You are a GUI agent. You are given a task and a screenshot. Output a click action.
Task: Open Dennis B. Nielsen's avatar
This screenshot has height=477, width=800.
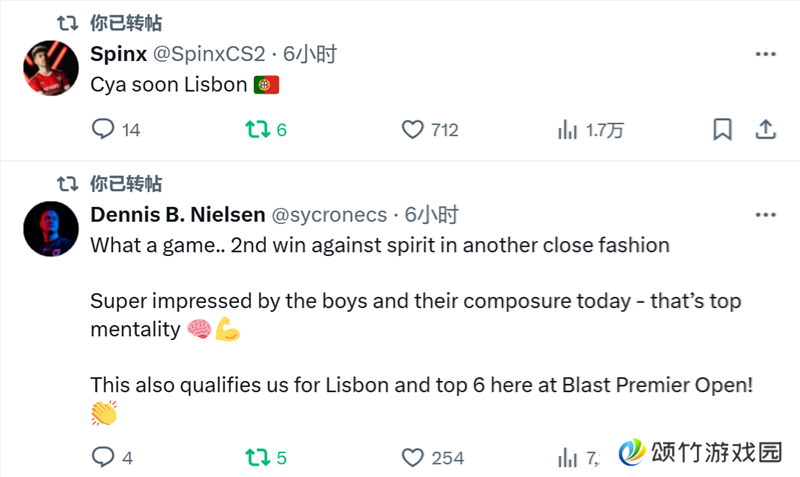51,229
